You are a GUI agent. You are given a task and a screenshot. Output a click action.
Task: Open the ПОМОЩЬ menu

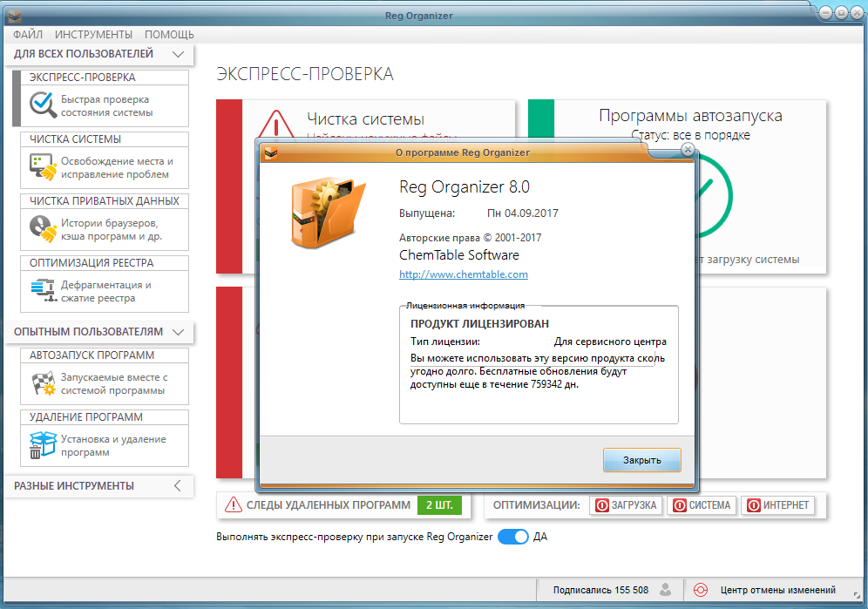coord(169,34)
